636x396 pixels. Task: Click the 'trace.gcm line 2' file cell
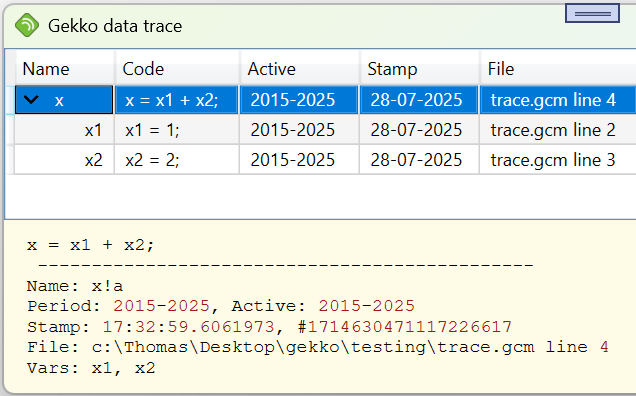558,130
